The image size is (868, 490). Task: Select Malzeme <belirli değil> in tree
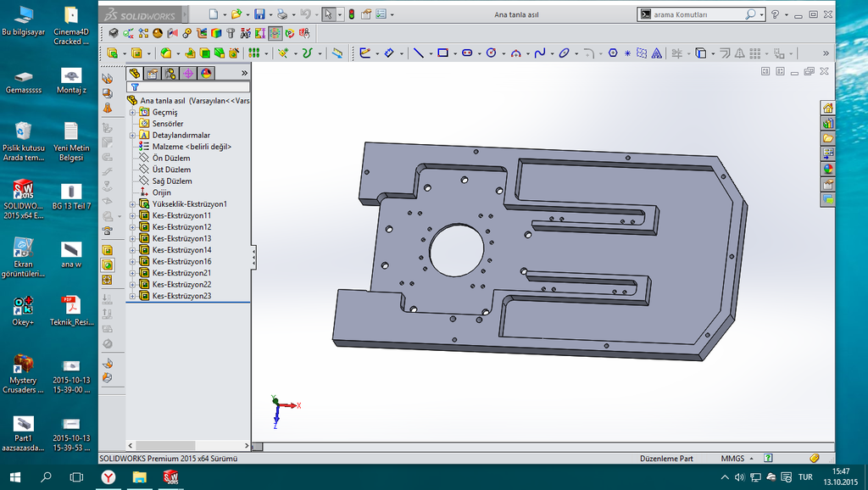click(x=191, y=147)
